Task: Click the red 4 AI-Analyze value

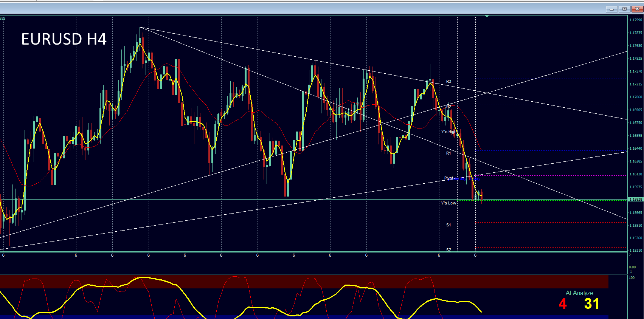Action: (563, 304)
